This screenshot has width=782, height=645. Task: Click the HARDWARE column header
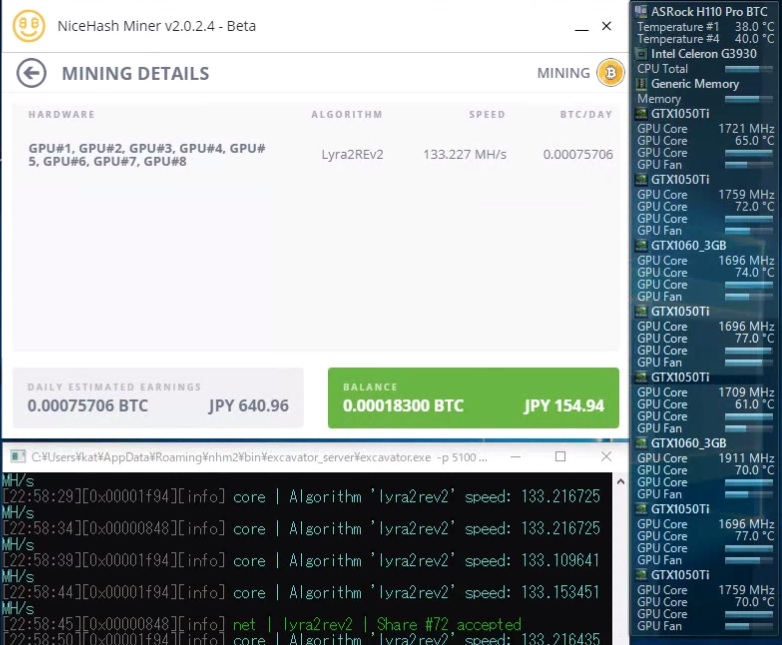[62, 114]
